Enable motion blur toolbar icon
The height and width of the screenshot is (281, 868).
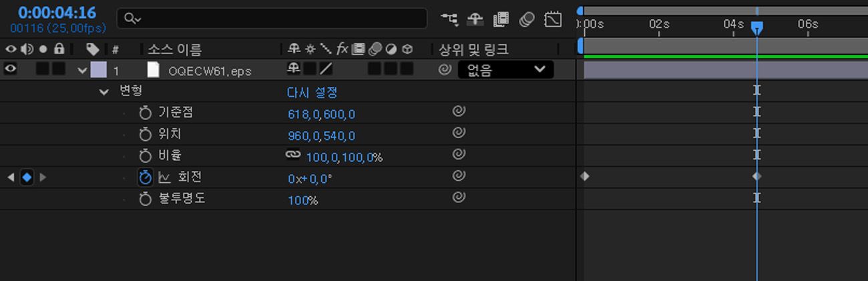[x=527, y=19]
